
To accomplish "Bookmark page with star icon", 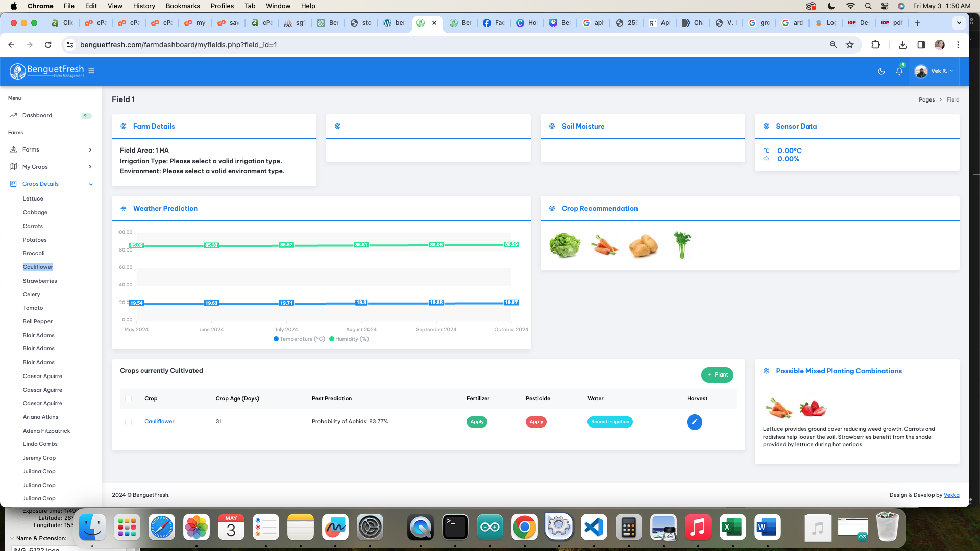I will click(850, 45).
